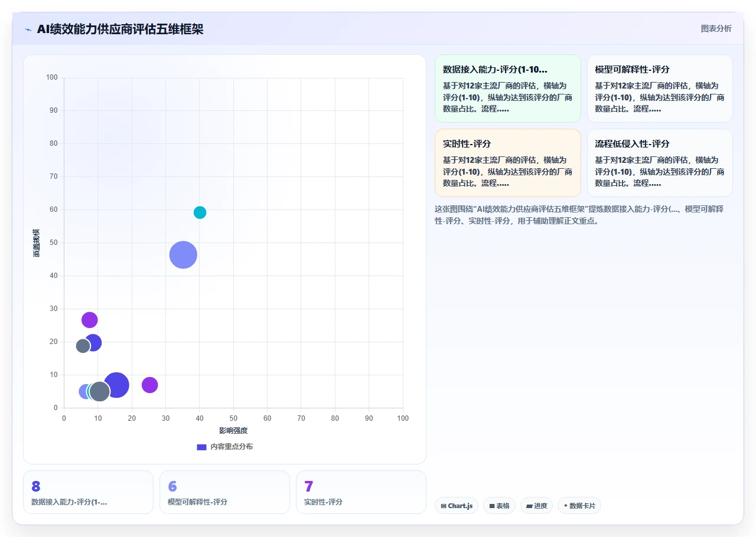Open the 模型可解释性-评分 card

point(660,89)
